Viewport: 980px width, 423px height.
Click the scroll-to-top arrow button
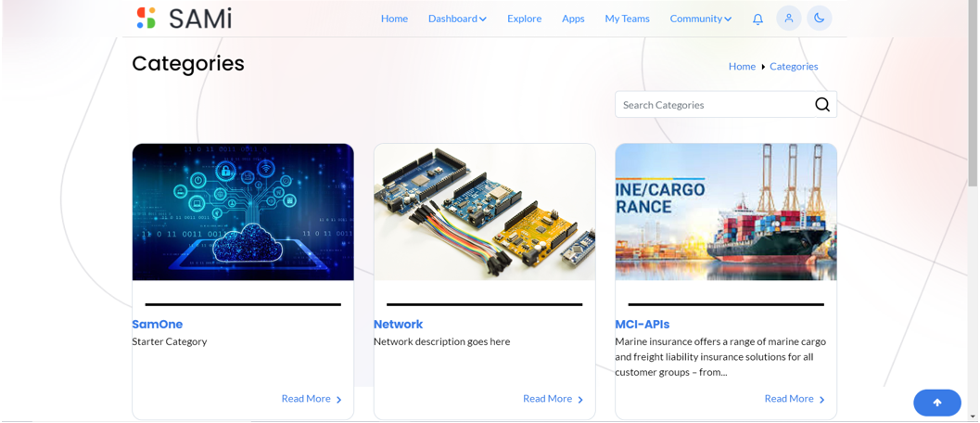[x=936, y=403]
